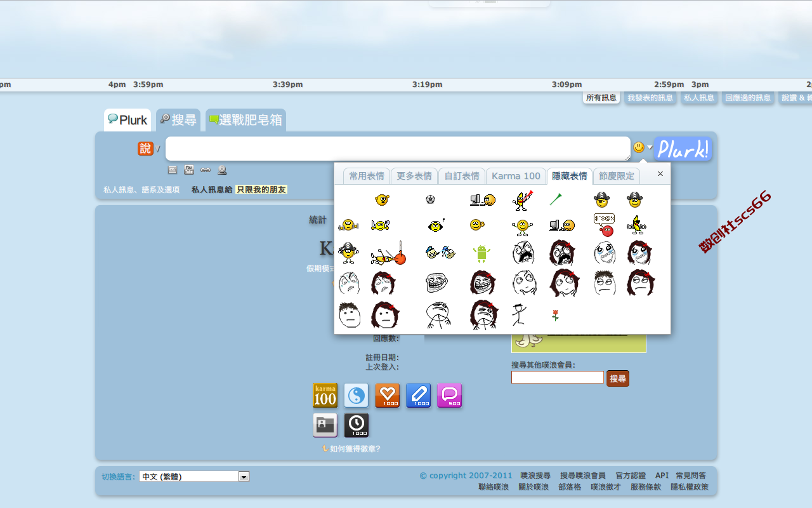
Task: Click the purple speech bubble 500 badge
Action: tap(450, 396)
